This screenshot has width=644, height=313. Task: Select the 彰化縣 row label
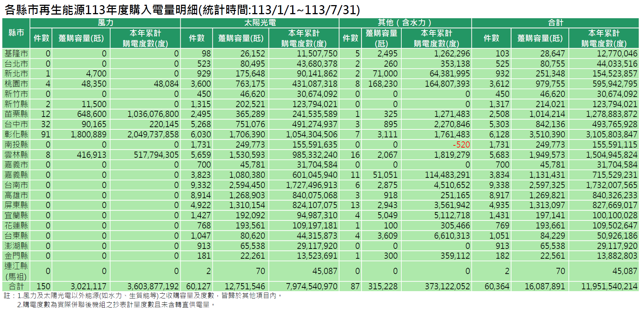point(16,134)
